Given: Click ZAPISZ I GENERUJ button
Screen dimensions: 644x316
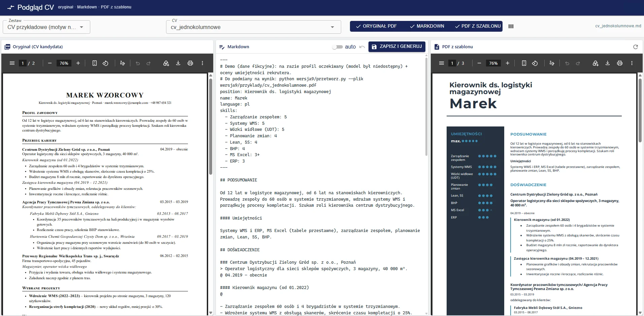Looking at the screenshot, I should click(397, 47).
